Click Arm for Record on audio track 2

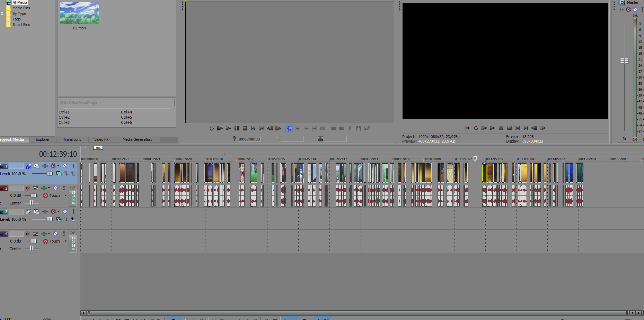(x=27, y=188)
